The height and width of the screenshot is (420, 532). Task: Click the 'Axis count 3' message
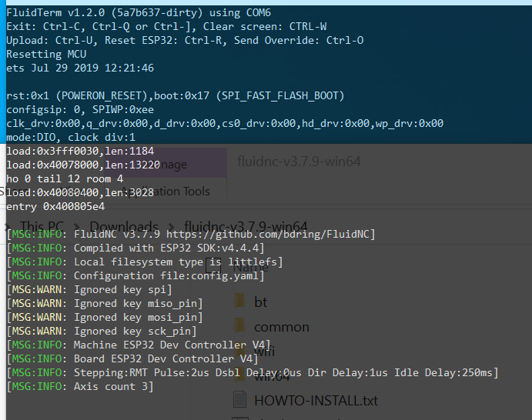(x=80, y=386)
